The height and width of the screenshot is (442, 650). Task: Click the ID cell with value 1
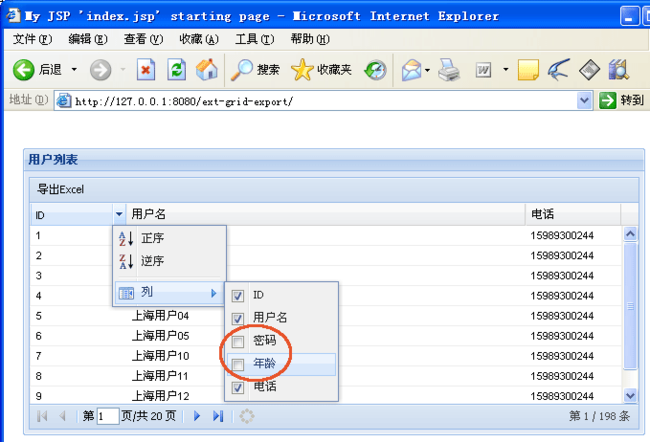coord(71,236)
